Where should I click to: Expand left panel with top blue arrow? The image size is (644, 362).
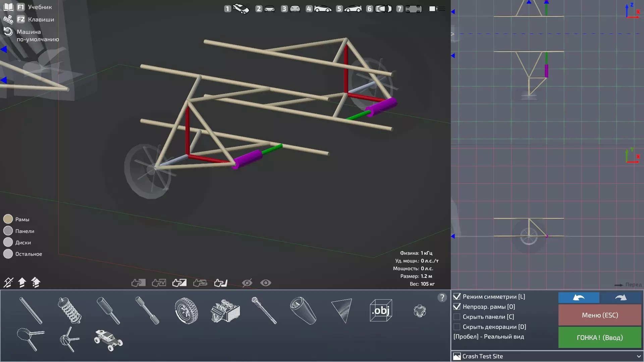click(x=4, y=50)
